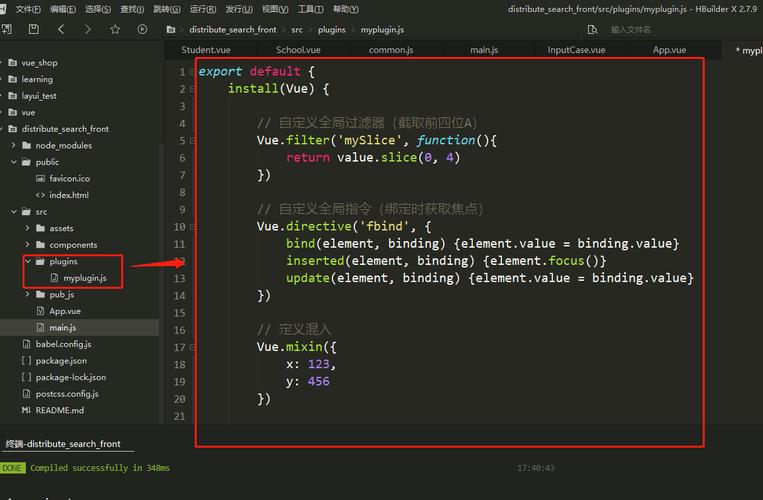Click the file search icon beside filename input
The height and width of the screenshot is (500, 763).
[592, 30]
